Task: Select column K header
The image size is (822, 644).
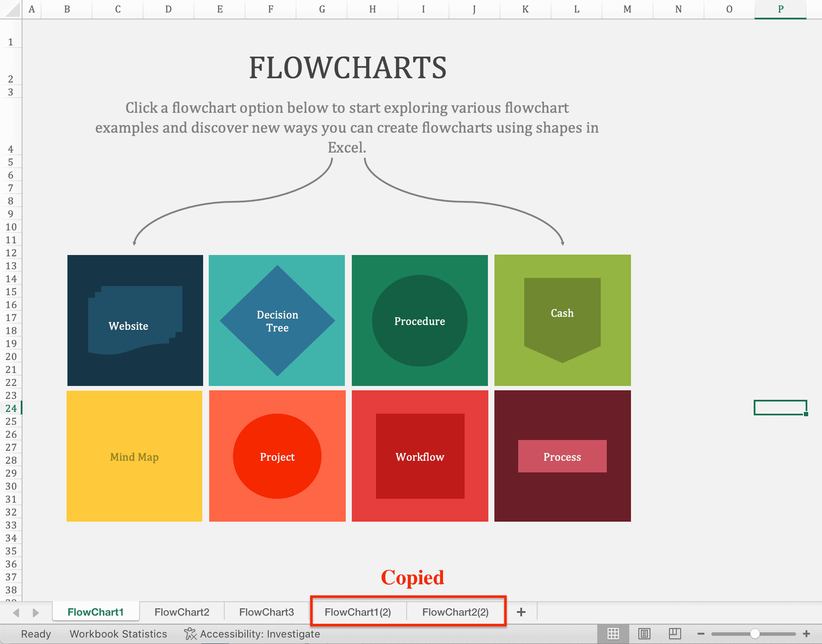Action: pos(526,9)
